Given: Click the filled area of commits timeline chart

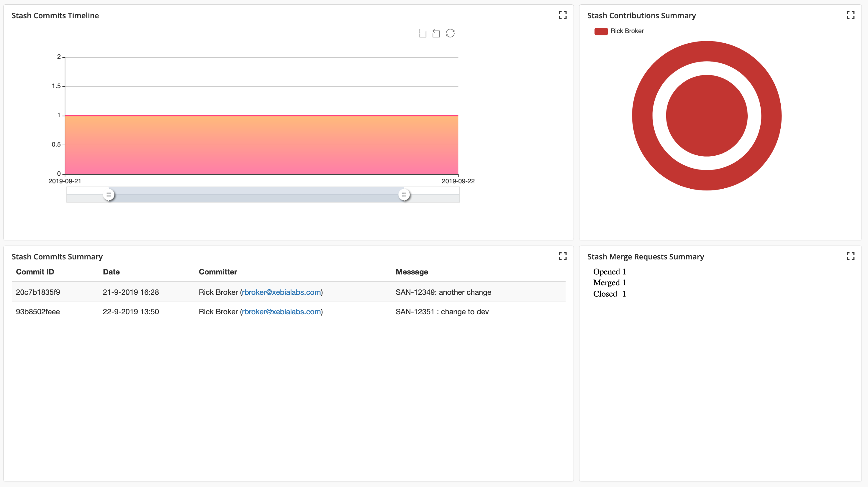Looking at the screenshot, I should coord(261,145).
